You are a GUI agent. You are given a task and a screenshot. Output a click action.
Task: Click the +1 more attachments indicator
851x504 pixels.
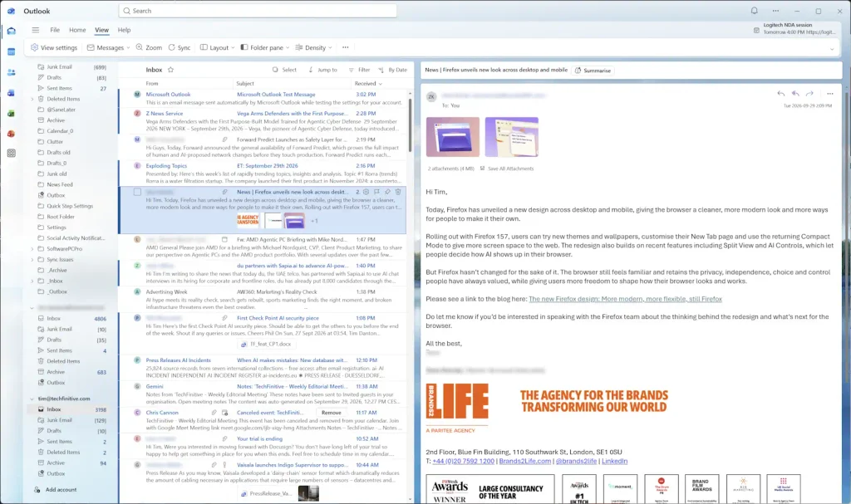tap(314, 222)
